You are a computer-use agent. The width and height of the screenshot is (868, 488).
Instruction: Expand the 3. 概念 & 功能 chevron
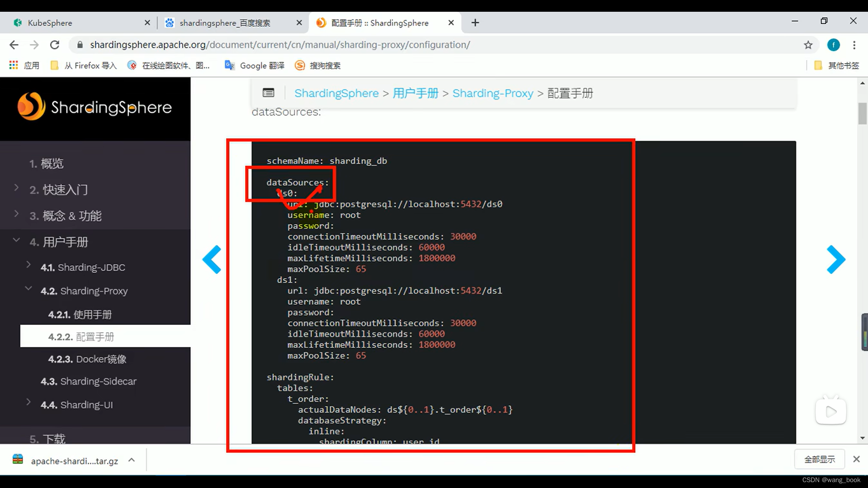(x=16, y=214)
